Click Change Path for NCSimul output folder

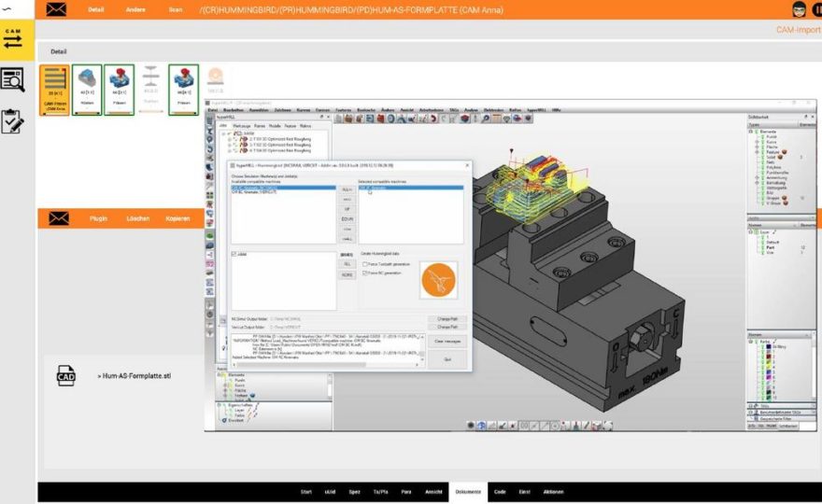447,319
